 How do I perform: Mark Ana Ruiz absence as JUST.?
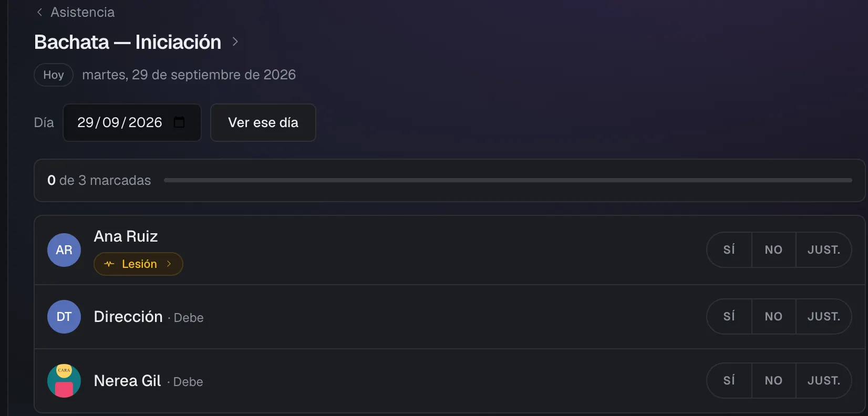tap(823, 250)
